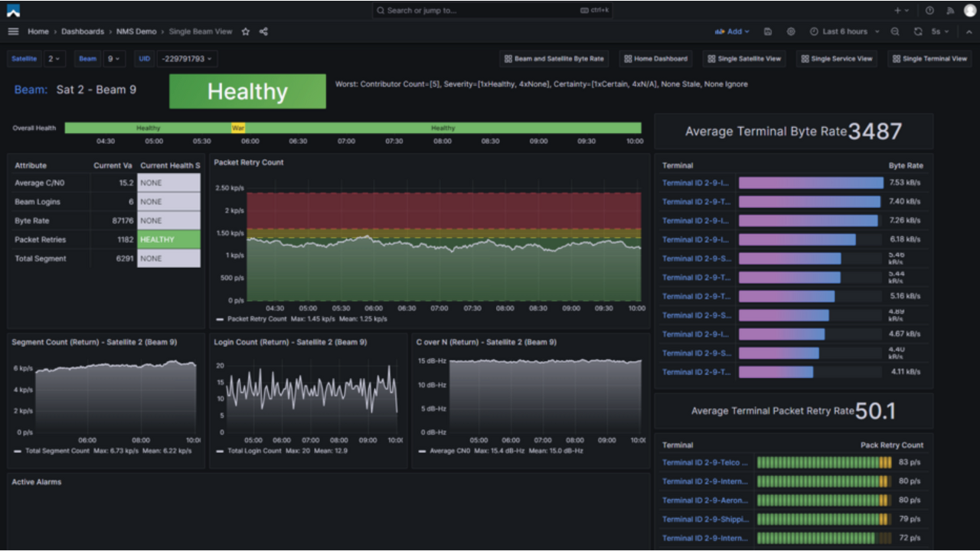
Task: Open the Terminal ID 2-9-Aeron link
Action: [x=705, y=500]
